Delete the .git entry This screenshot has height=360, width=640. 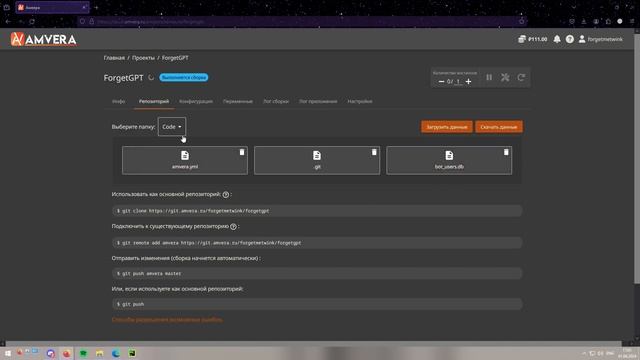pos(374,152)
